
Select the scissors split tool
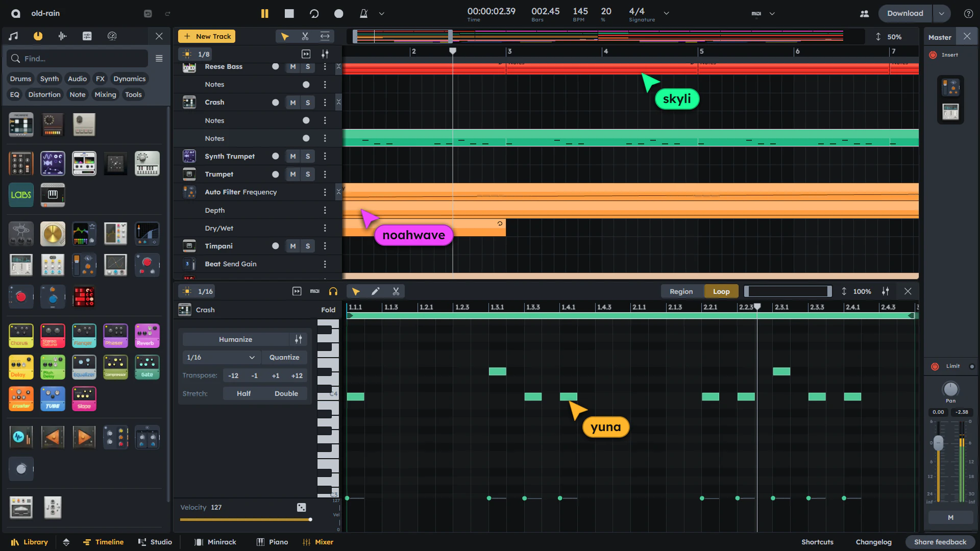pyautogui.click(x=305, y=36)
